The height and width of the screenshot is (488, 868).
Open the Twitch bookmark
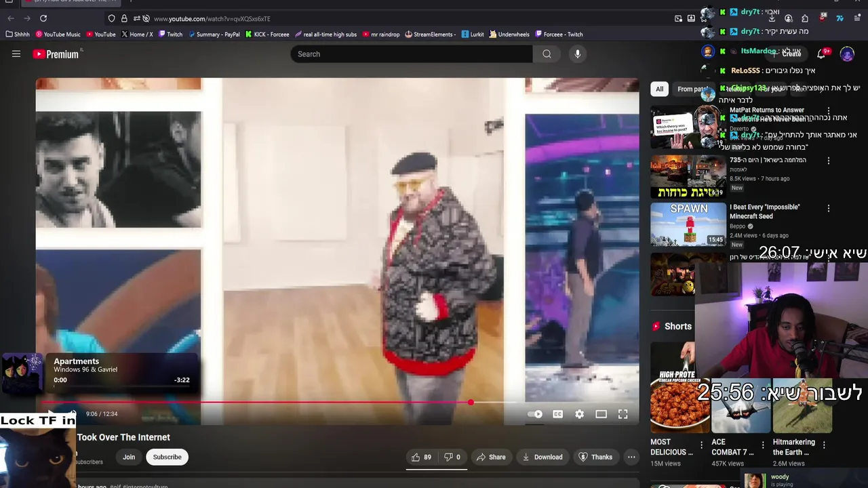pyautogui.click(x=170, y=34)
